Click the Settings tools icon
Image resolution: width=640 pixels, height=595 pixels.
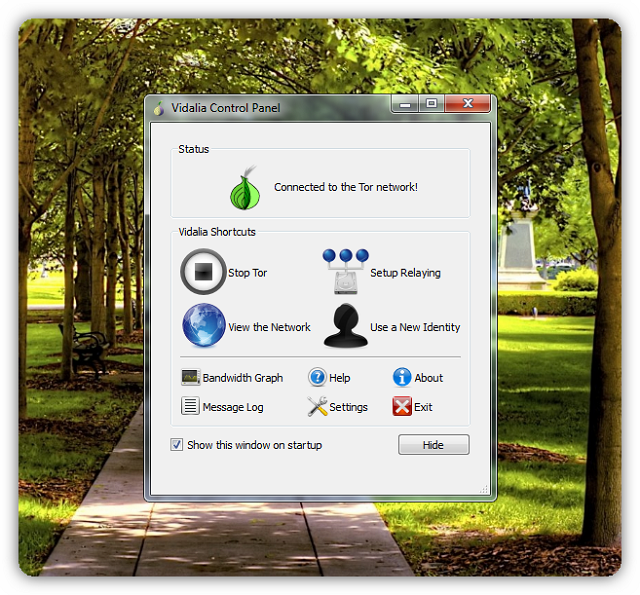click(317, 407)
